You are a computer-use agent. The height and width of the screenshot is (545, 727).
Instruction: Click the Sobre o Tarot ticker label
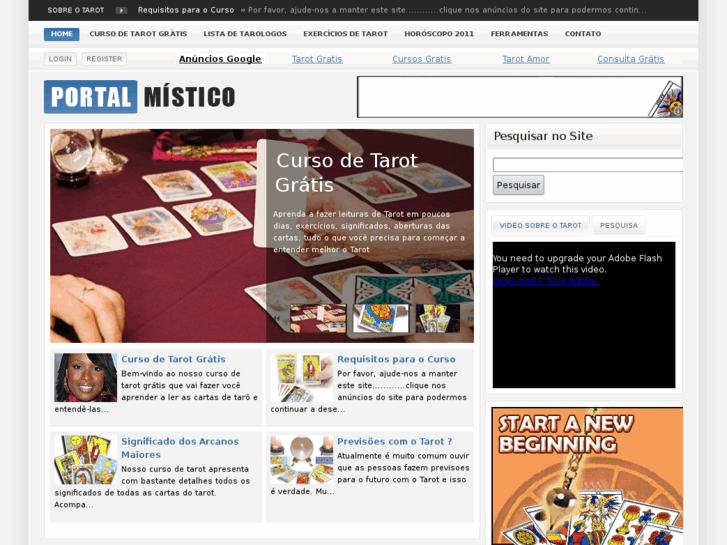coord(76,10)
